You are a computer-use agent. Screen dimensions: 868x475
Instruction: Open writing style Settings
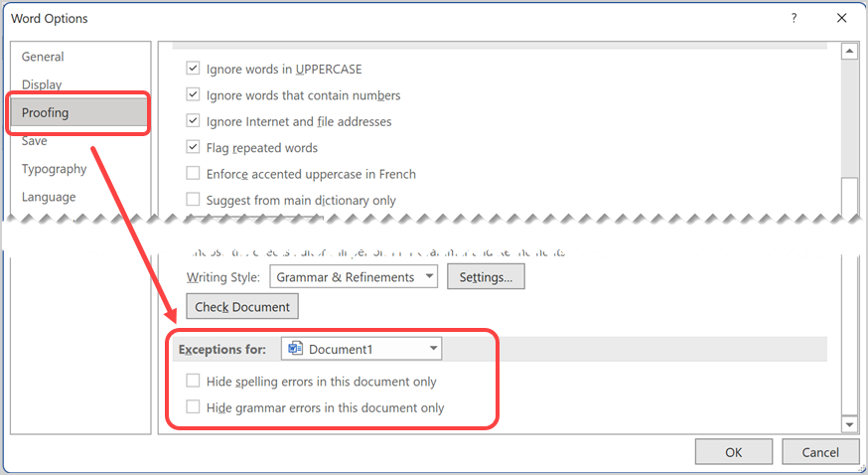pos(486,277)
